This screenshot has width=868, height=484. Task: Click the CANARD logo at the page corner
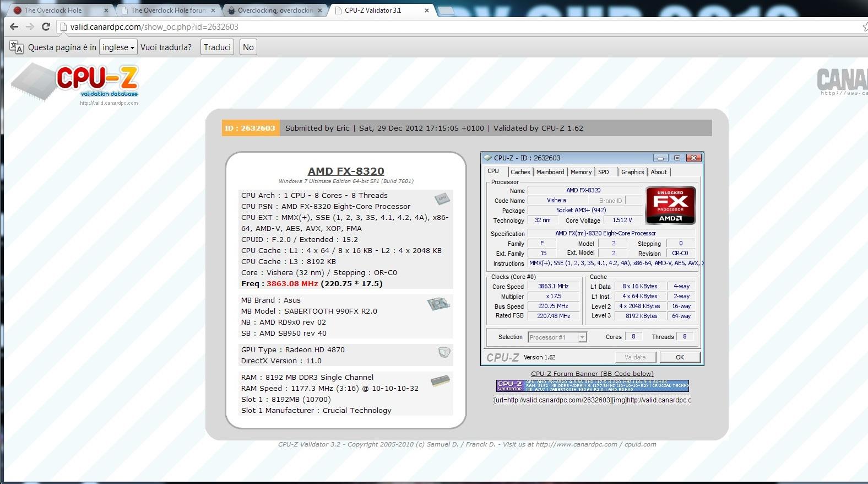[842, 82]
